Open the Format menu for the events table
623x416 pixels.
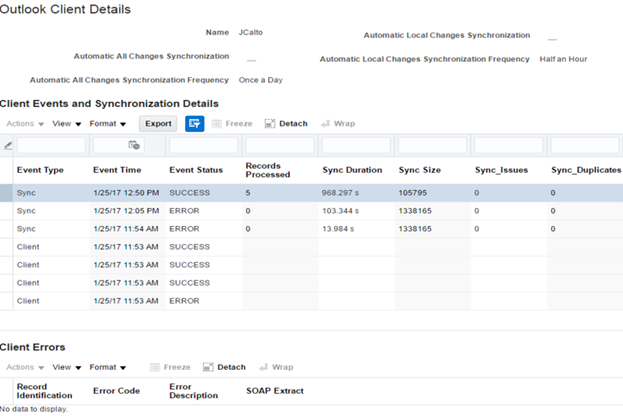pyautogui.click(x=107, y=124)
